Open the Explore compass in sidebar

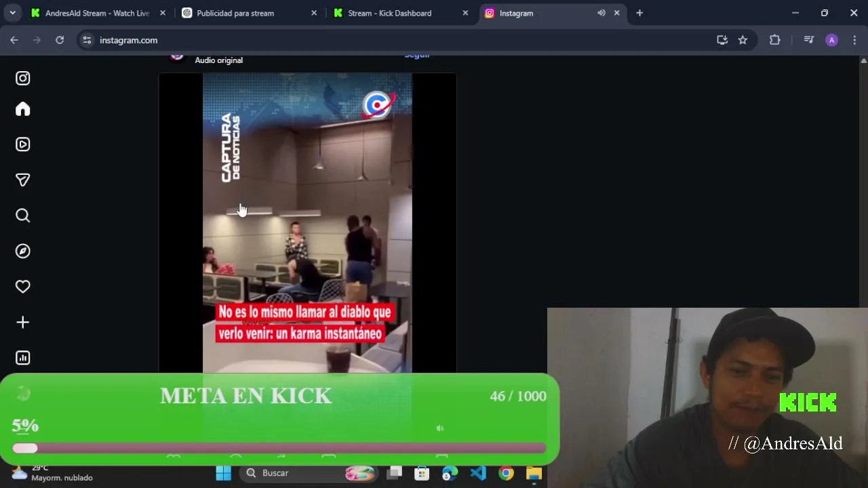[x=23, y=251]
